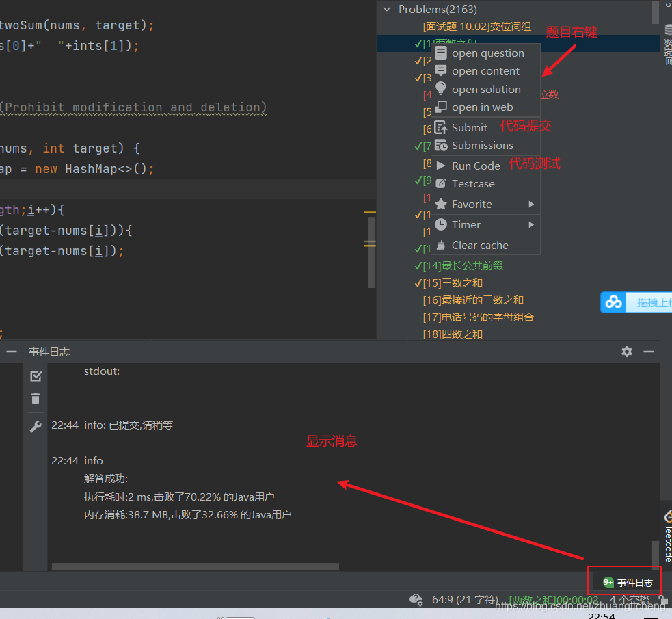Click the 执行耗时:2 ms log line
Screen dimensions: 672x619
pyautogui.click(x=179, y=497)
